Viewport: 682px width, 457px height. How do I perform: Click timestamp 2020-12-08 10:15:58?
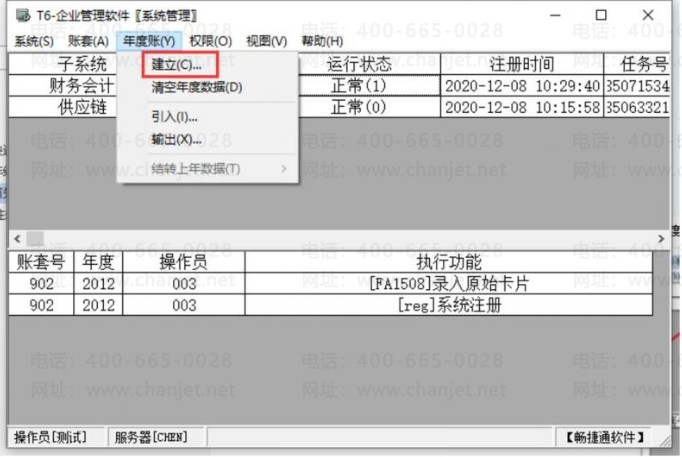pyautogui.click(x=522, y=107)
